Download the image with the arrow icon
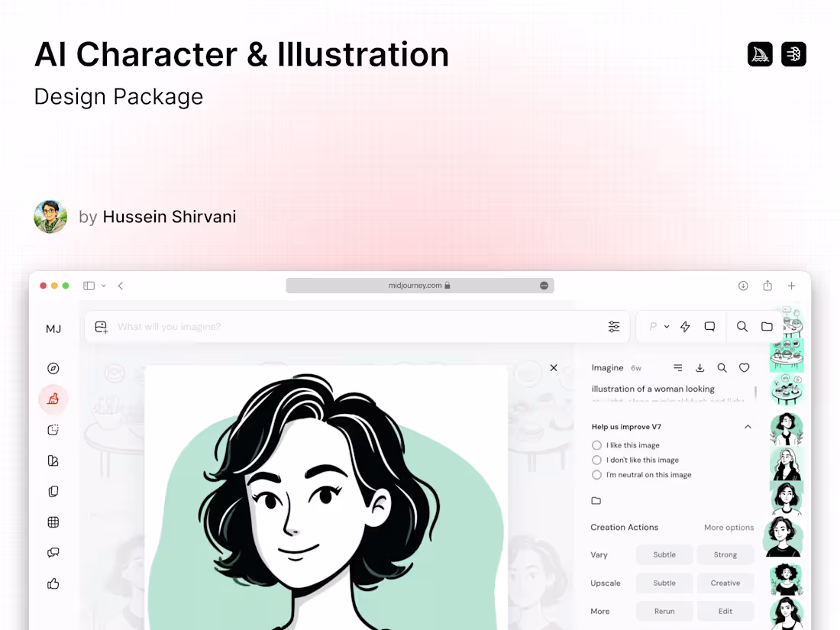The height and width of the screenshot is (630, 840). pyautogui.click(x=699, y=367)
